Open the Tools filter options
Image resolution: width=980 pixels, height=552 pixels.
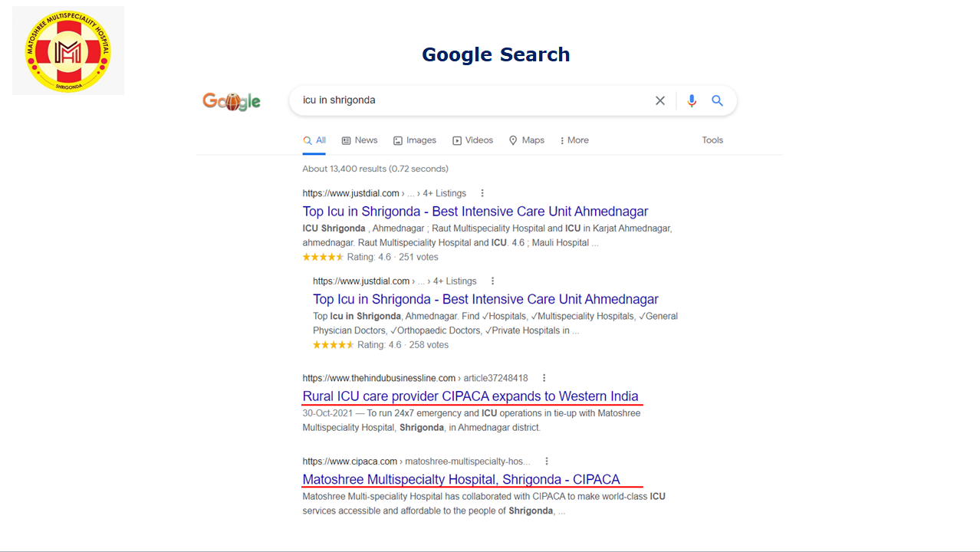pos(712,140)
